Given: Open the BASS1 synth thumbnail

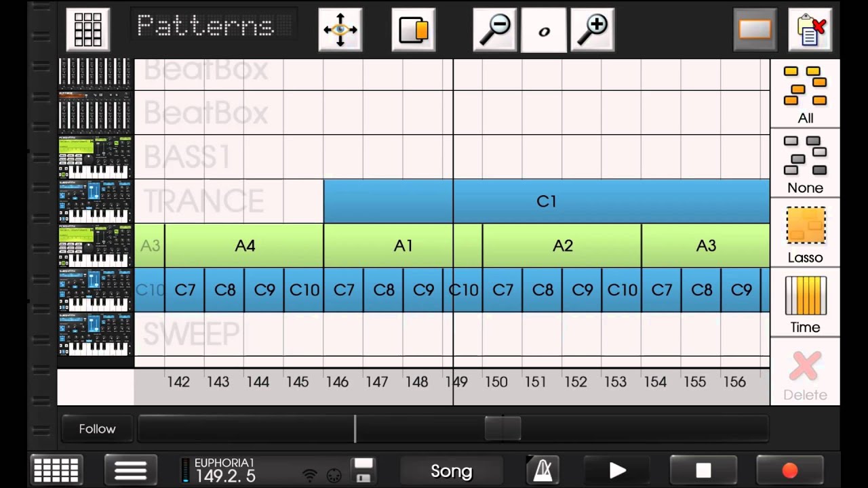Looking at the screenshot, I should point(95,157).
